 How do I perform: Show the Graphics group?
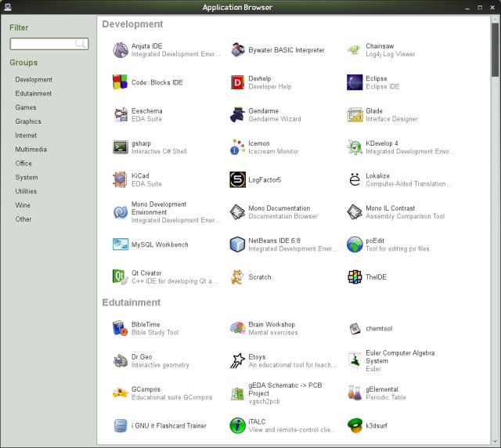(x=28, y=121)
